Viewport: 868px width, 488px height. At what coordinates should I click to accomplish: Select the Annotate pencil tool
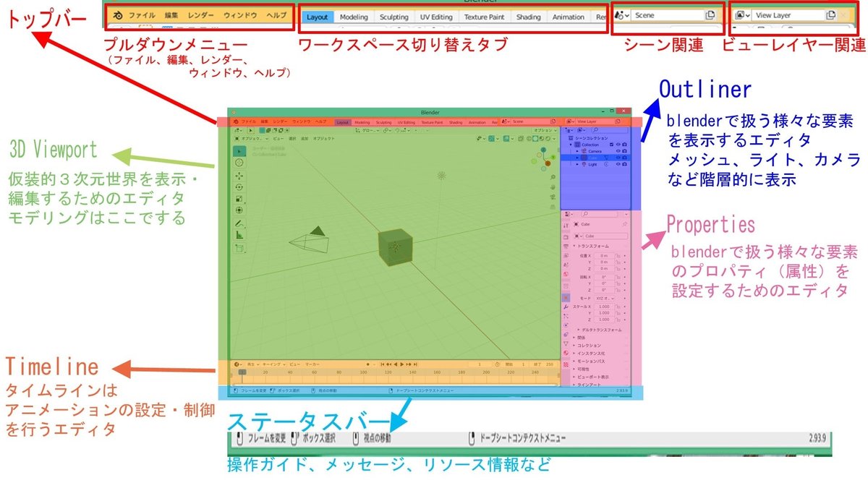[239, 223]
